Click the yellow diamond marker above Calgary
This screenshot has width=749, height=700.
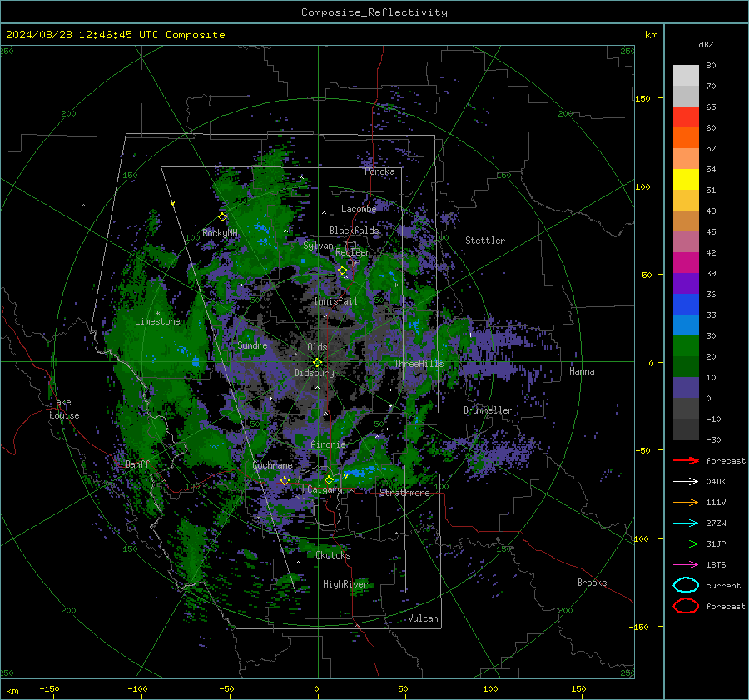(x=329, y=479)
